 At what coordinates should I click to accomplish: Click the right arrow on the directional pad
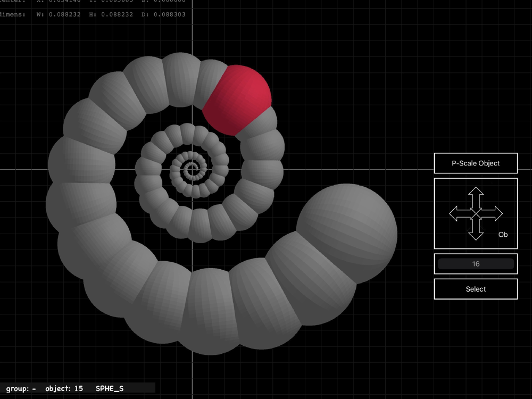494,214
